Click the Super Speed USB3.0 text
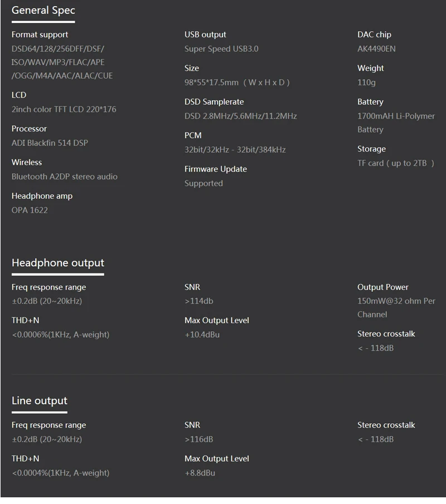Screen dimensions: 446x504 (x=221, y=49)
